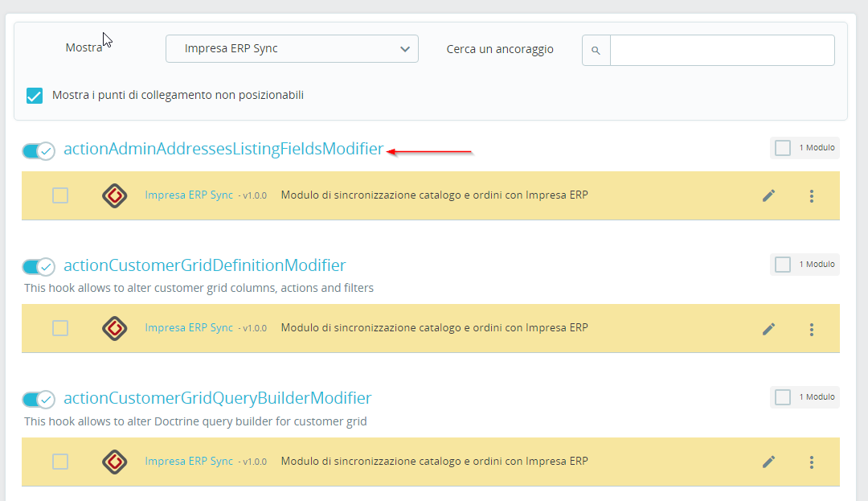Click the magnifier search icon
The width and height of the screenshot is (868, 501).
coord(596,51)
